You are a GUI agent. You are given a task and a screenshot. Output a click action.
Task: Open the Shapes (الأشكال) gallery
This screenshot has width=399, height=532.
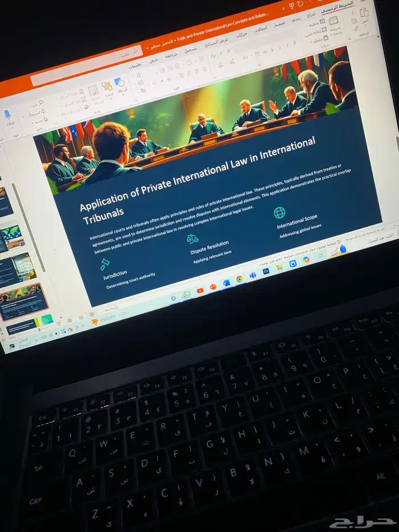tap(121, 86)
